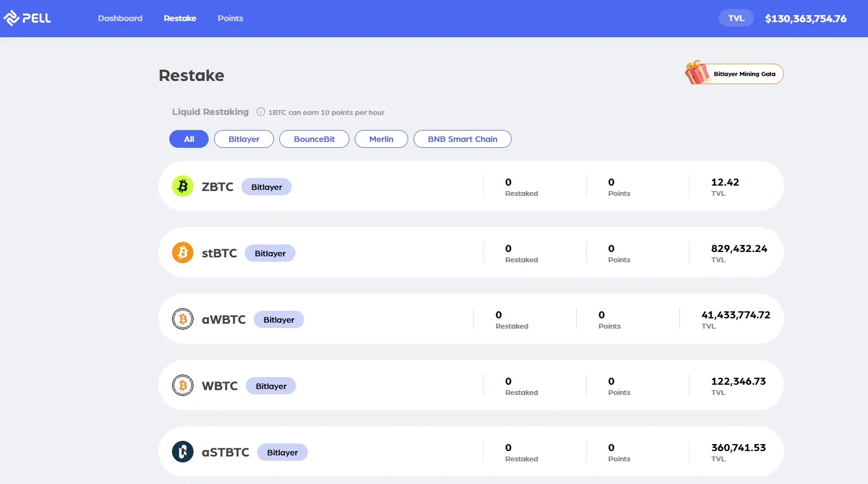Screen dimensions: 868x484
Task: Switch to the Points tab
Action: 230,18
